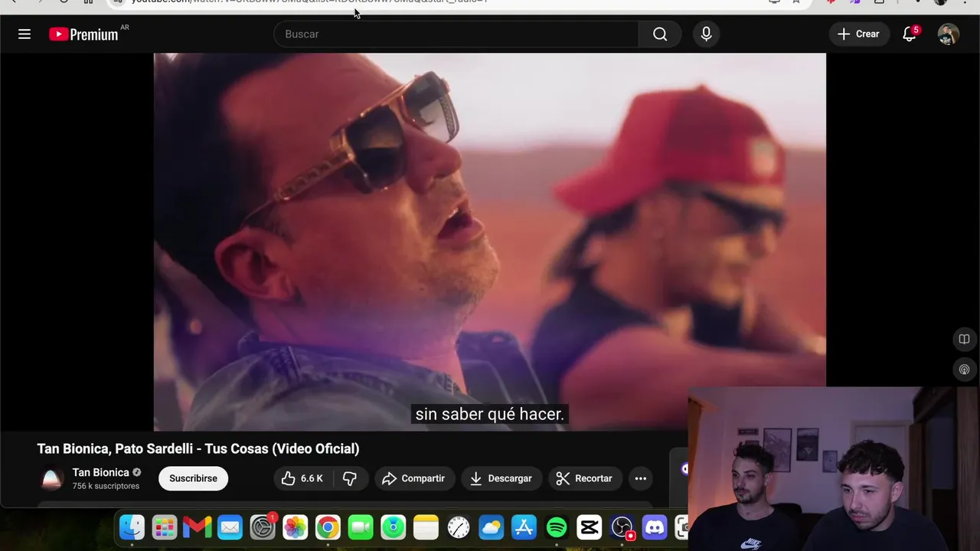The height and width of the screenshot is (551, 980).
Task: Start voice search with microphone icon
Action: click(706, 34)
